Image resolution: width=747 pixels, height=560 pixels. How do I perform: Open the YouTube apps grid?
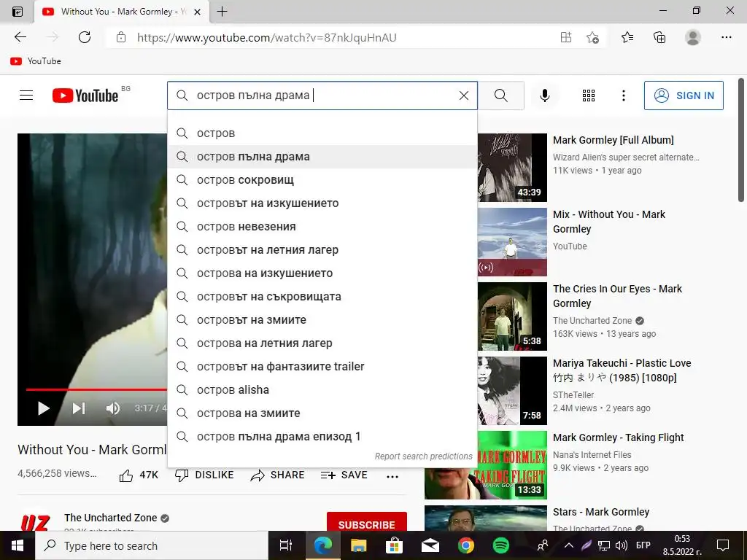(x=589, y=96)
